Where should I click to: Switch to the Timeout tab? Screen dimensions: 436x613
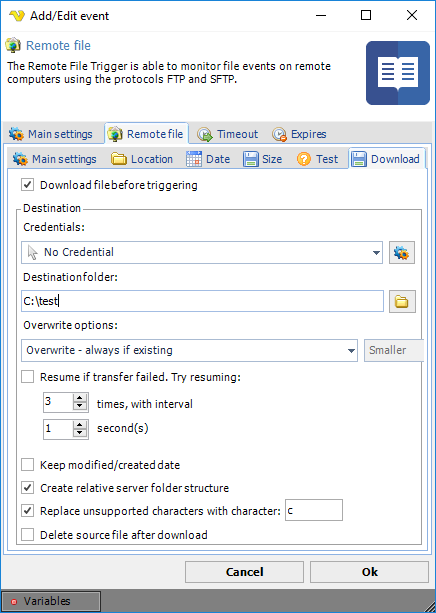click(x=227, y=134)
